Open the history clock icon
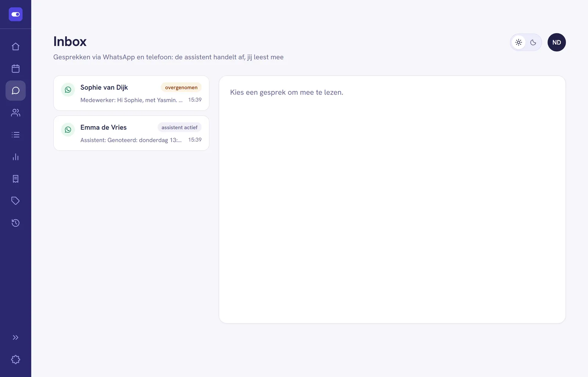Viewport: 588px width, 377px height. click(x=15, y=223)
